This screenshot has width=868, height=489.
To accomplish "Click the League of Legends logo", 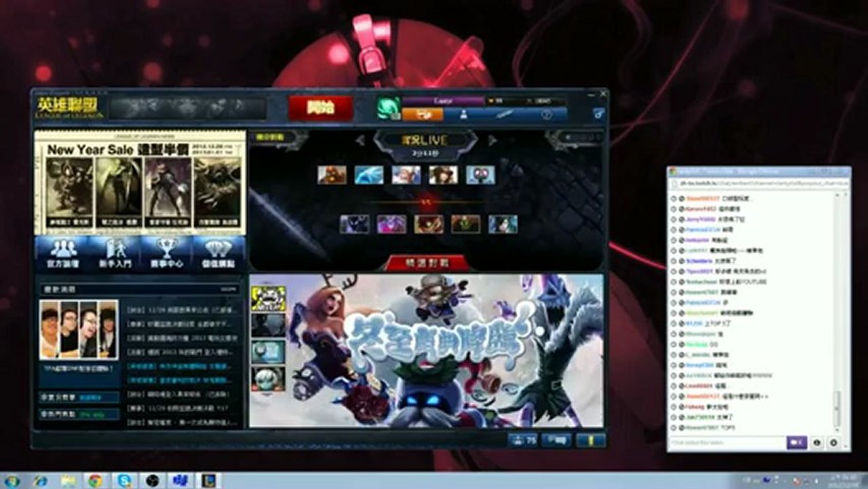I will [x=70, y=107].
